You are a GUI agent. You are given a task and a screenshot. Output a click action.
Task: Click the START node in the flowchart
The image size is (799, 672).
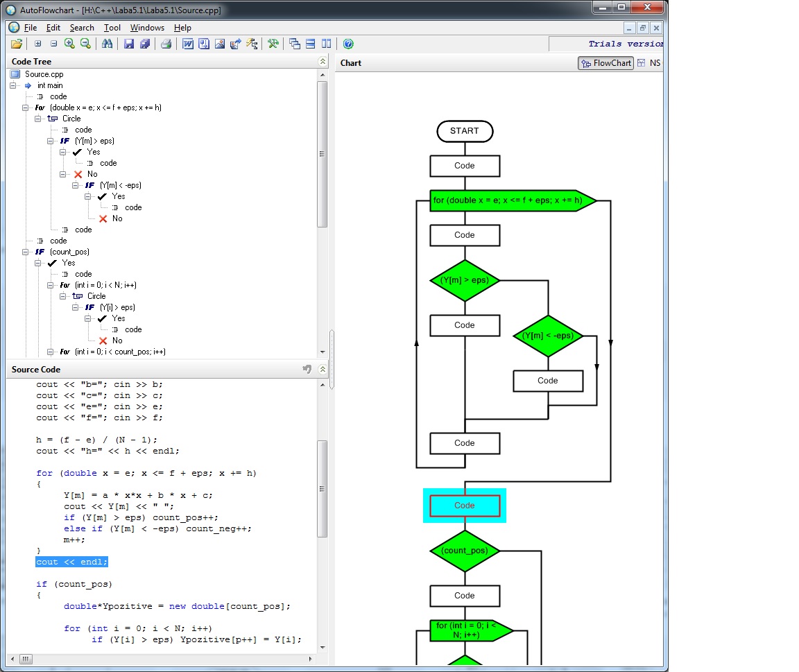464,131
